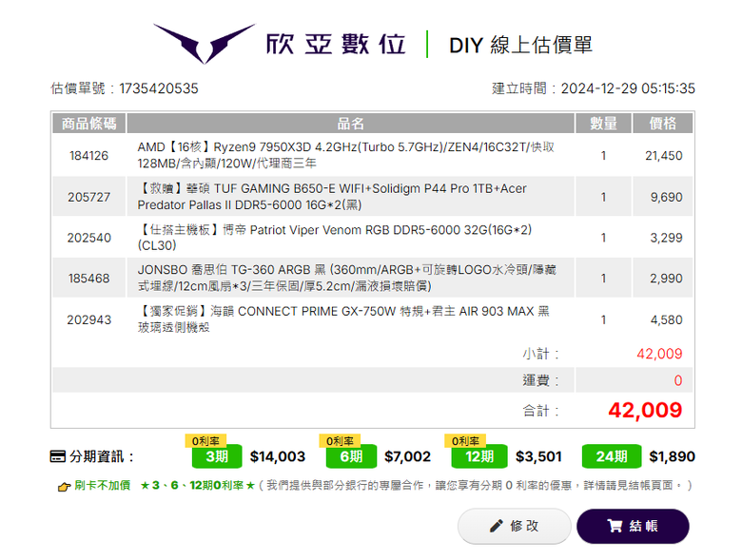
Task: Click the 價格 column header
Action: click(662, 124)
